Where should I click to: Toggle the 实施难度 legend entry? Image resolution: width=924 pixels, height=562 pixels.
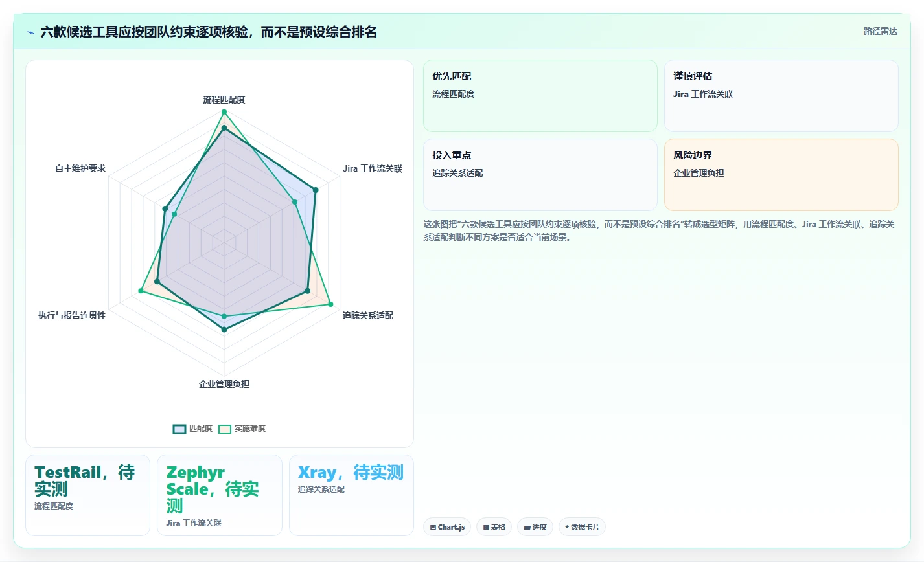click(242, 429)
